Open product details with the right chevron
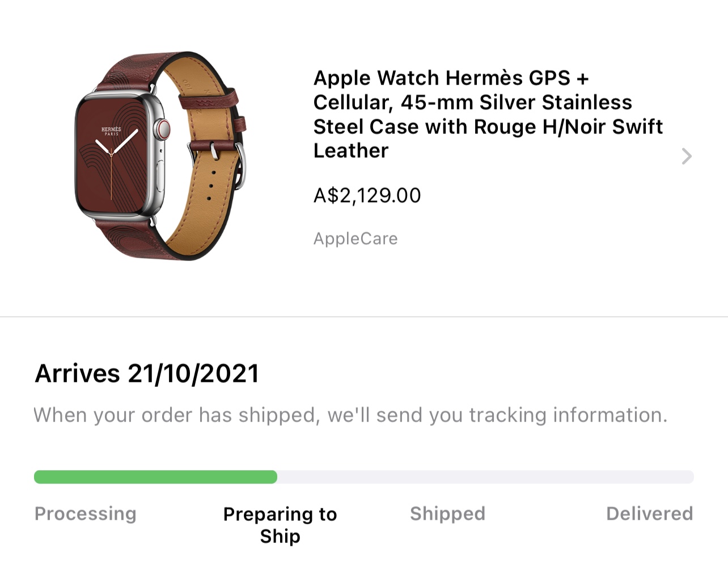The image size is (728, 573). [686, 156]
